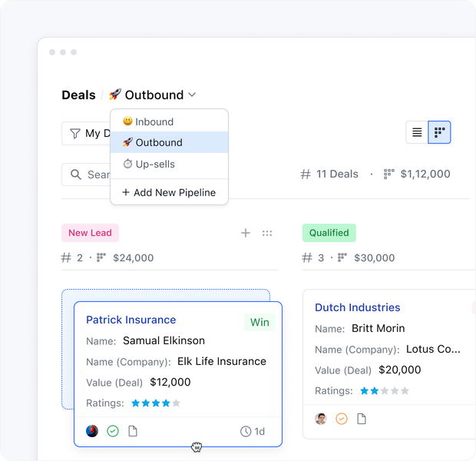
Task: Click orange checkmark on Dutch Industries card
Action: click(x=342, y=419)
